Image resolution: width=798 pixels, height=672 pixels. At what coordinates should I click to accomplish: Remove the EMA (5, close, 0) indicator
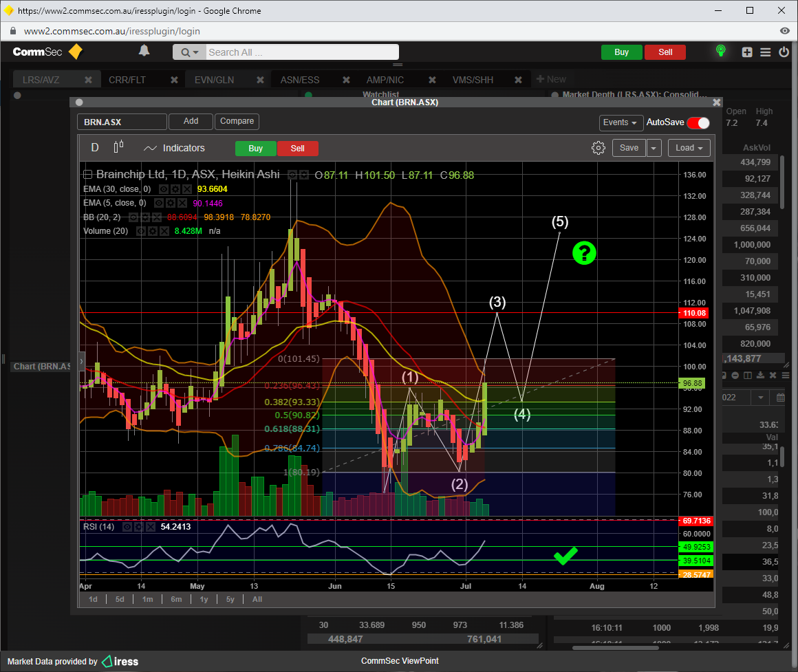pos(182,203)
